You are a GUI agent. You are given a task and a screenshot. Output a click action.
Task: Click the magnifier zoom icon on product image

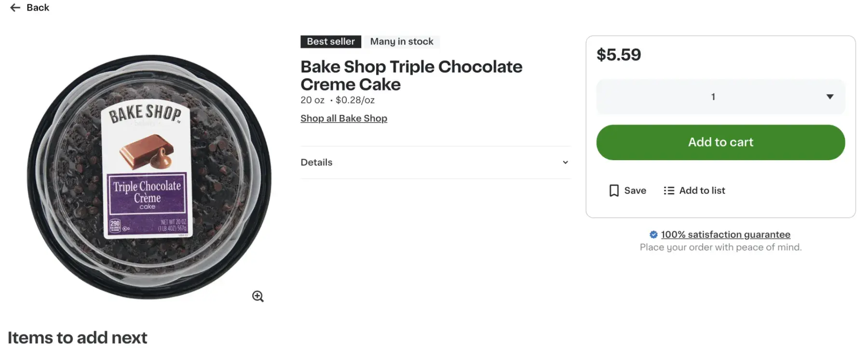(x=258, y=296)
